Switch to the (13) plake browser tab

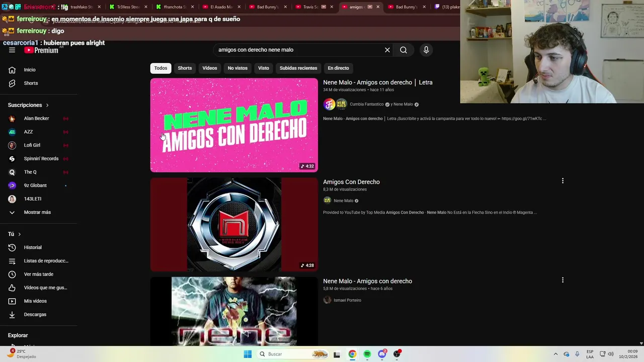[447, 7]
